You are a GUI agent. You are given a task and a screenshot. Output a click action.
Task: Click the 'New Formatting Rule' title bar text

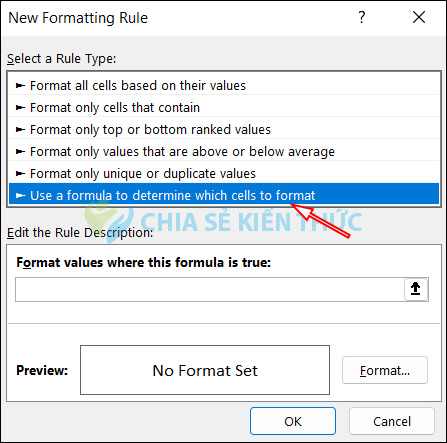78,18
